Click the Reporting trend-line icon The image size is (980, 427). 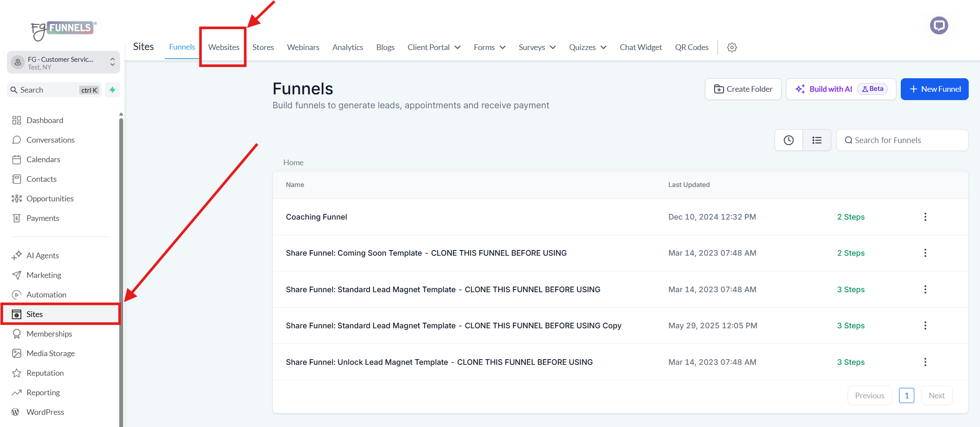[17, 393]
